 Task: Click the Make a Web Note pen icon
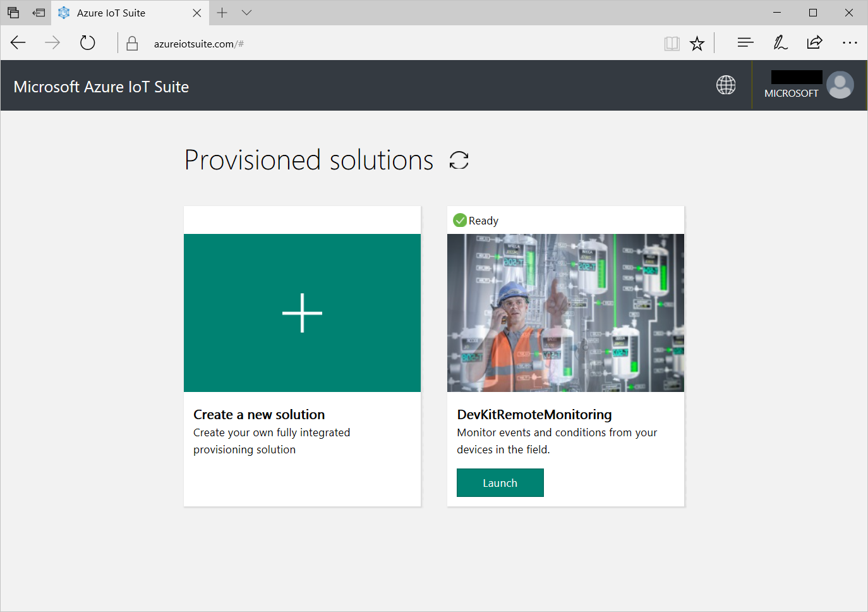(780, 43)
